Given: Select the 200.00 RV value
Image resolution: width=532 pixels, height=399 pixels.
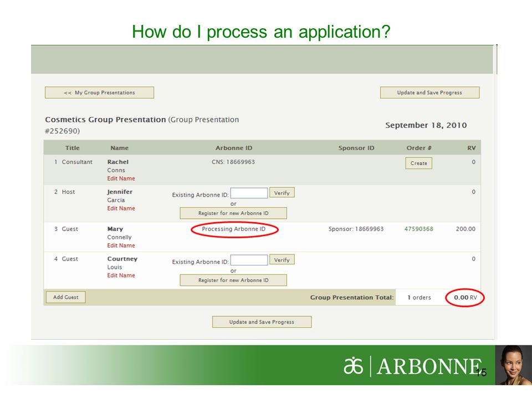Looking at the screenshot, I should coord(465,229).
